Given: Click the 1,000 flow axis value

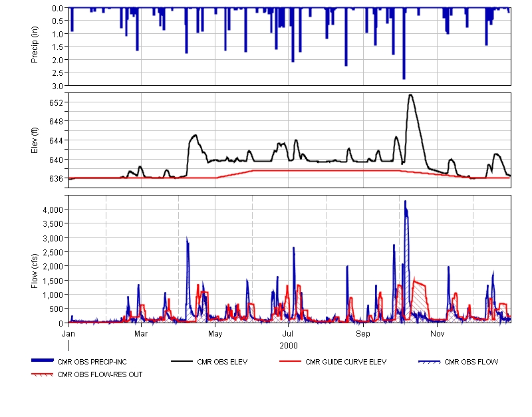Looking at the screenshot, I should [x=53, y=295].
